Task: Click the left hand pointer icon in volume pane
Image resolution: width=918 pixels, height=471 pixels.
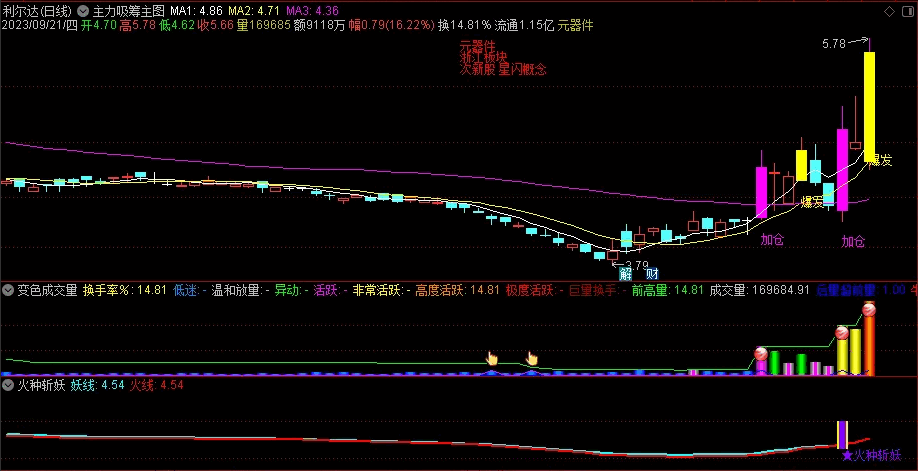Action: 492,358
